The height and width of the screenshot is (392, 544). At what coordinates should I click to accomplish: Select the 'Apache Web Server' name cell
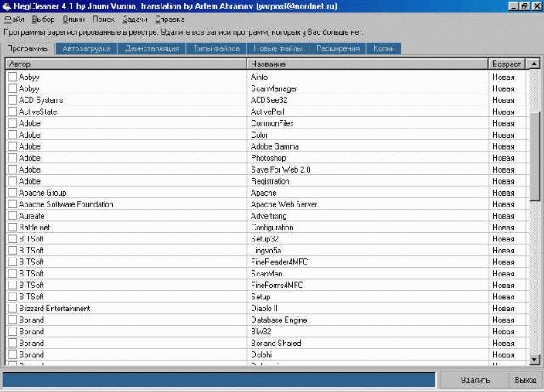tap(367, 204)
